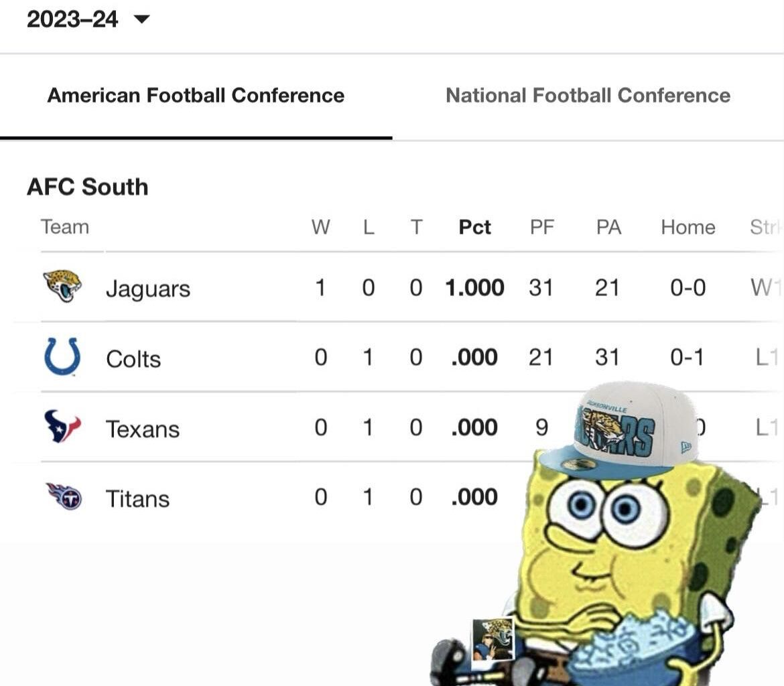Sort standings by PF column
The height and width of the screenshot is (686, 784).
point(541,228)
